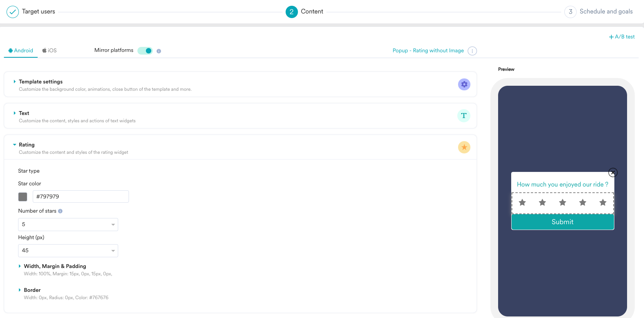This screenshot has height=318, width=644.
Task: Click the step 2 Content circle
Action: (x=291, y=12)
